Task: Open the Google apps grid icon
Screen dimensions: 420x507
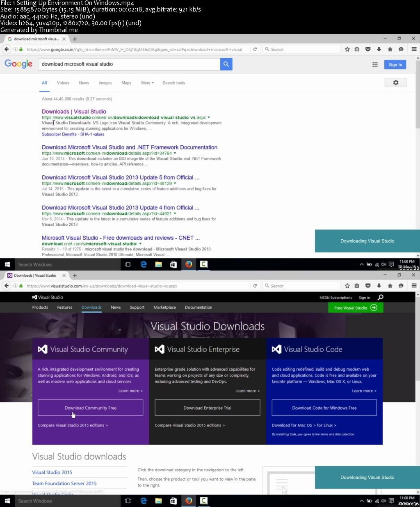Action: pos(375,64)
